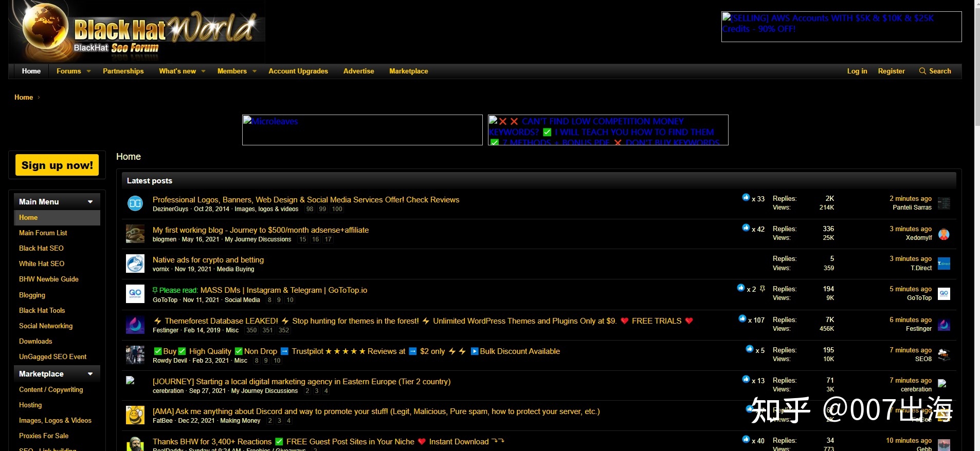Click FatBee's bee avatar icon
The height and width of the screenshot is (451, 980).
coord(135,415)
